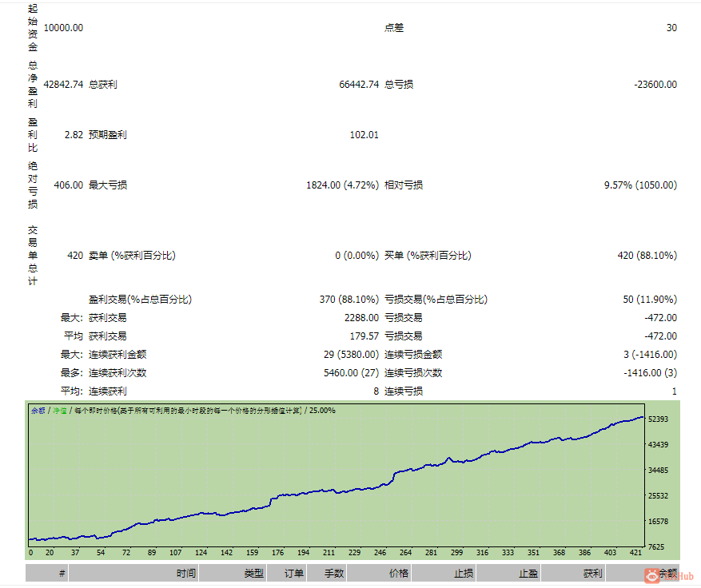
Task: Click profit factor value 2.82
Action: pyautogui.click(x=74, y=135)
